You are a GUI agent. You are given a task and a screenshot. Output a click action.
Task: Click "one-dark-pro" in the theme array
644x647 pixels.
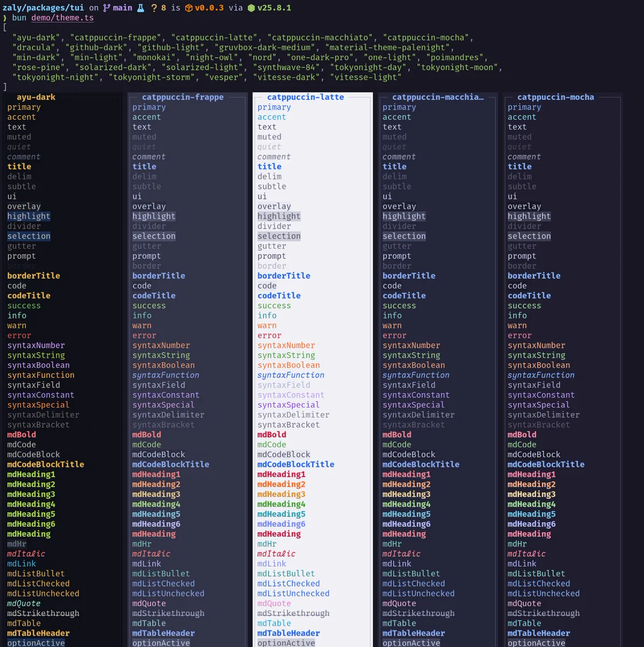322,57
